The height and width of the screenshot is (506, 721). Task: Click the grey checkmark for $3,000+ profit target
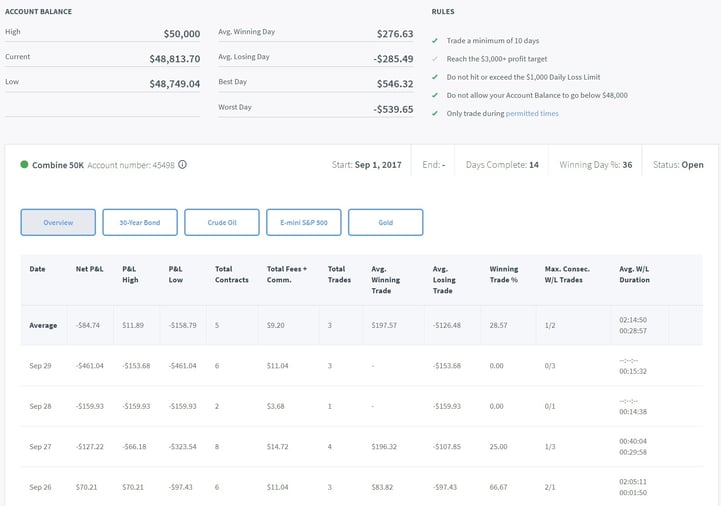(x=434, y=59)
